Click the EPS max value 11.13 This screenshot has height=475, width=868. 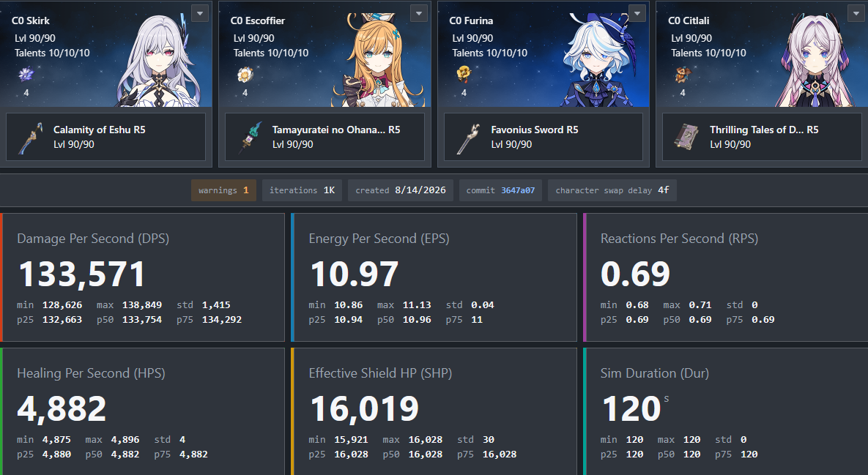416,305
